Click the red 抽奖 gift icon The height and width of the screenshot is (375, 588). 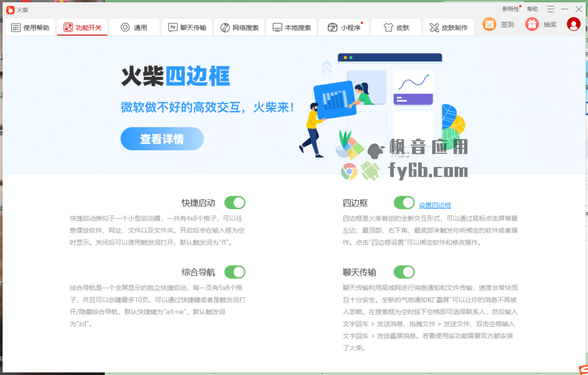[x=532, y=24]
